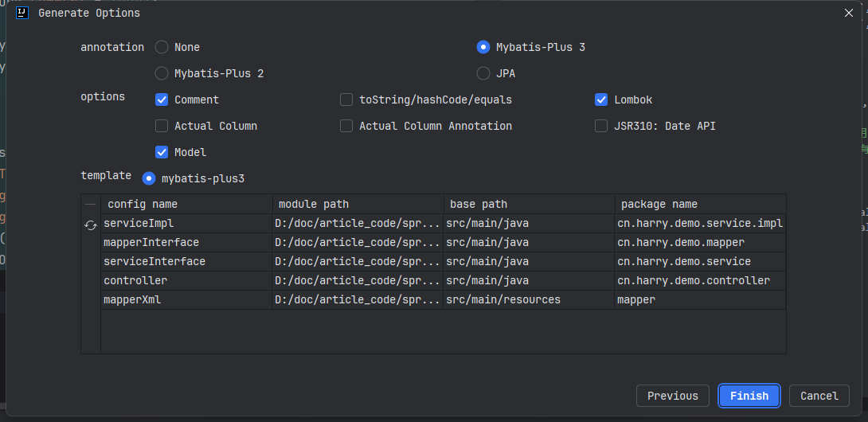This screenshot has width=868, height=422.
Task: Pick the Mybatis-Plus 3 annotation radio
Action: (483, 48)
